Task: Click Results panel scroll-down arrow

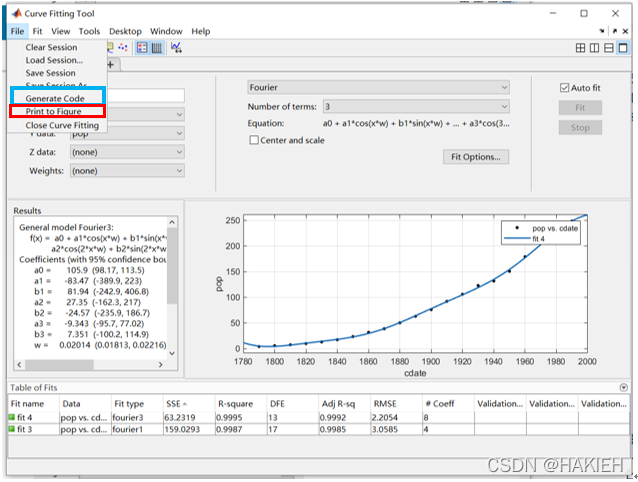Action: [x=172, y=353]
